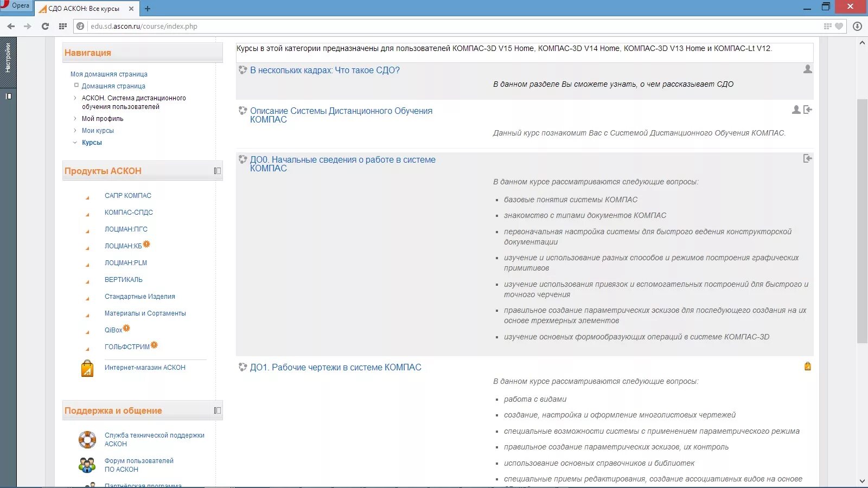Close the СДО АСКОН tab
868x488 pixels.
point(131,9)
